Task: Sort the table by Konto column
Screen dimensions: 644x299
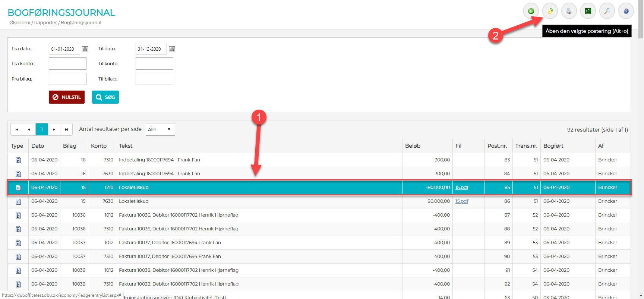Action: [99, 146]
